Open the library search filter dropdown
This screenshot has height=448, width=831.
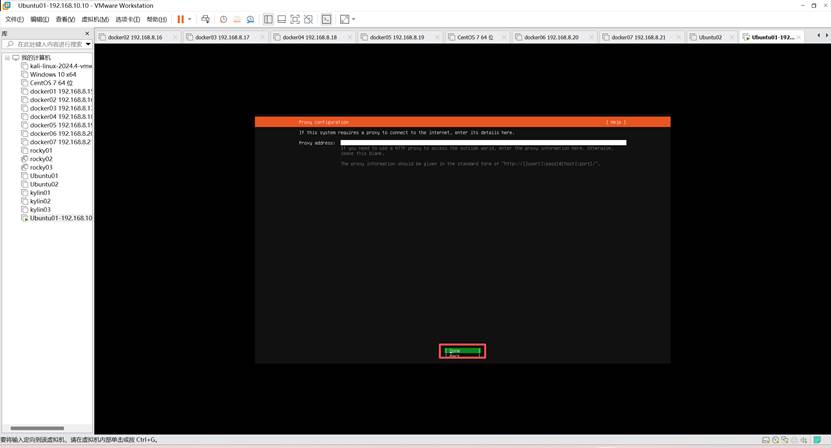[x=88, y=44]
